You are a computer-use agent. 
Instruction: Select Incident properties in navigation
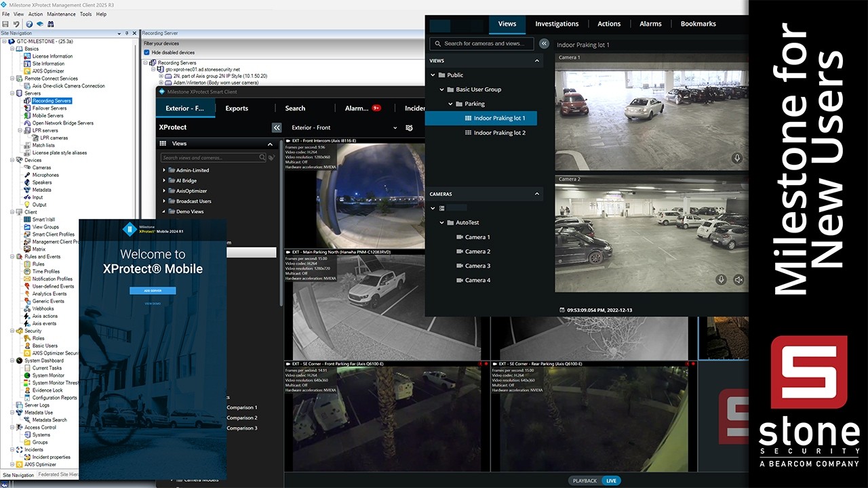tap(52, 457)
